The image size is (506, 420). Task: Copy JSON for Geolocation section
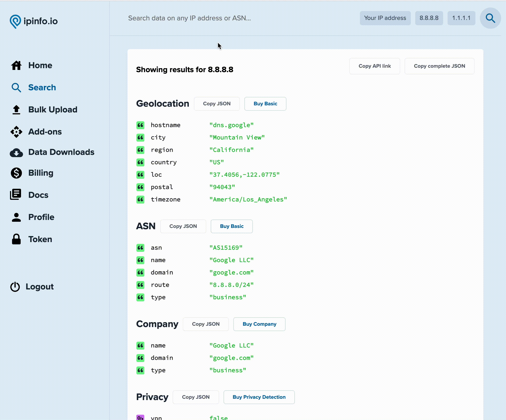(217, 104)
